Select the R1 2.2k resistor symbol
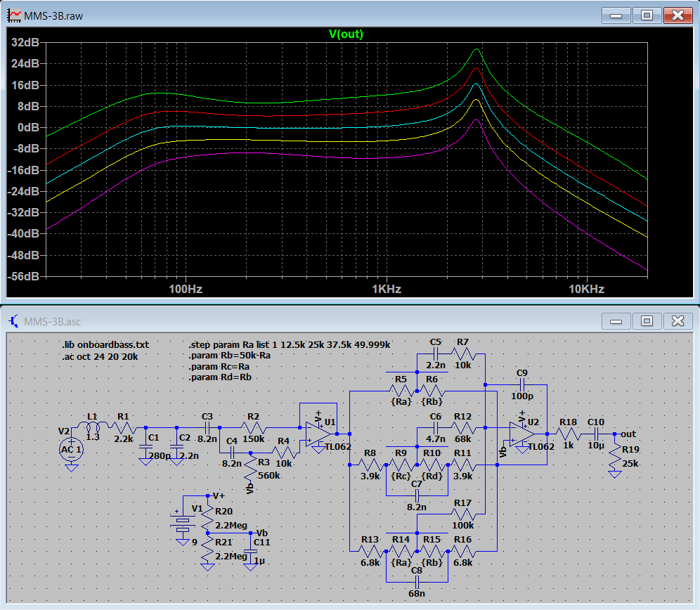 [x=123, y=427]
